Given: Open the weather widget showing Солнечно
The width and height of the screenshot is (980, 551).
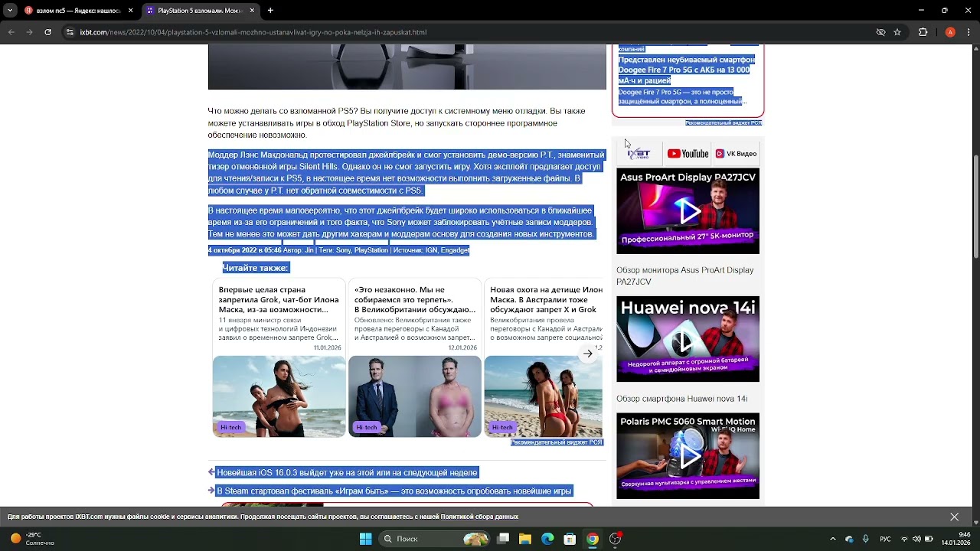Looking at the screenshot, I should click(32, 539).
